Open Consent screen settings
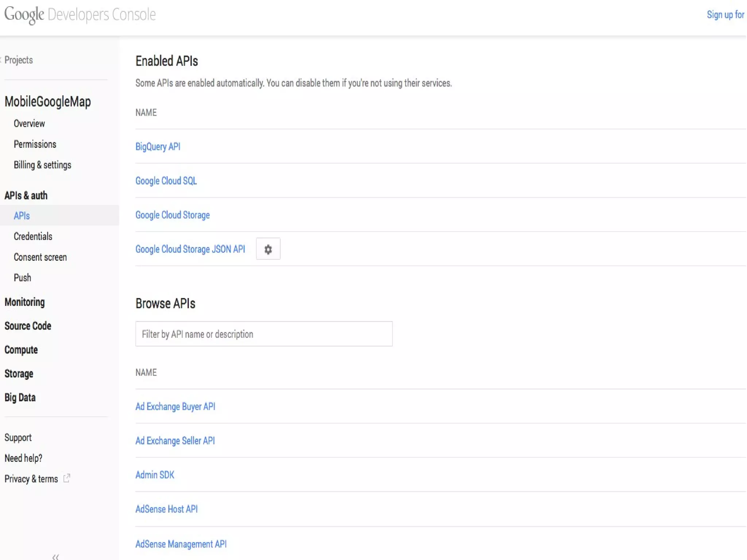Viewport: 747px width, 560px height. (40, 257)
